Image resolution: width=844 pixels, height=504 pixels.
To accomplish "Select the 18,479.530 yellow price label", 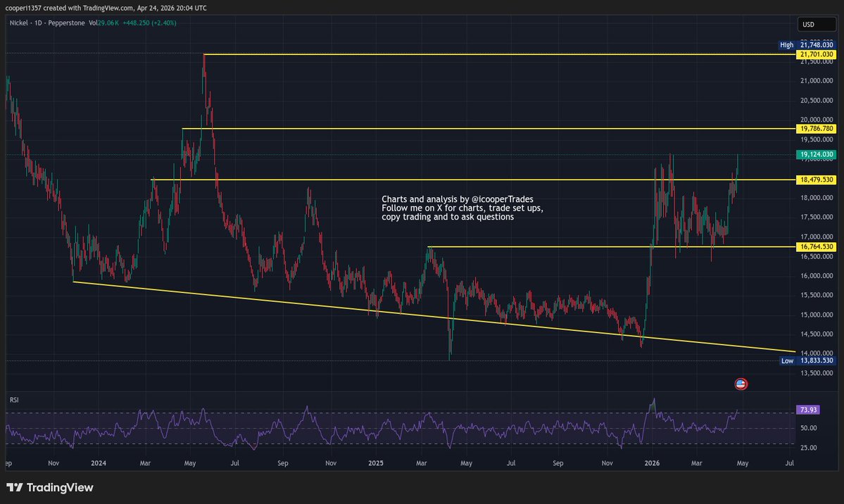I will pyautogui.click(x=816, y=179).
